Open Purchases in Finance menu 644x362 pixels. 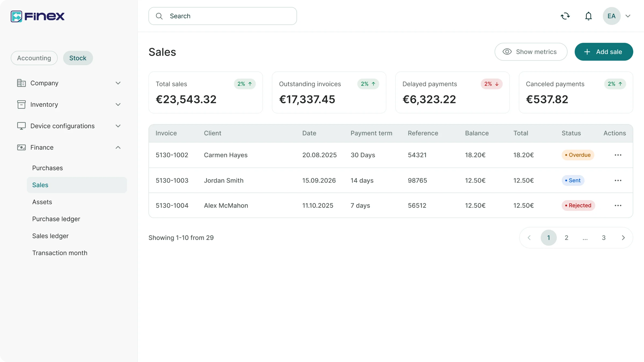pos(47,168)
